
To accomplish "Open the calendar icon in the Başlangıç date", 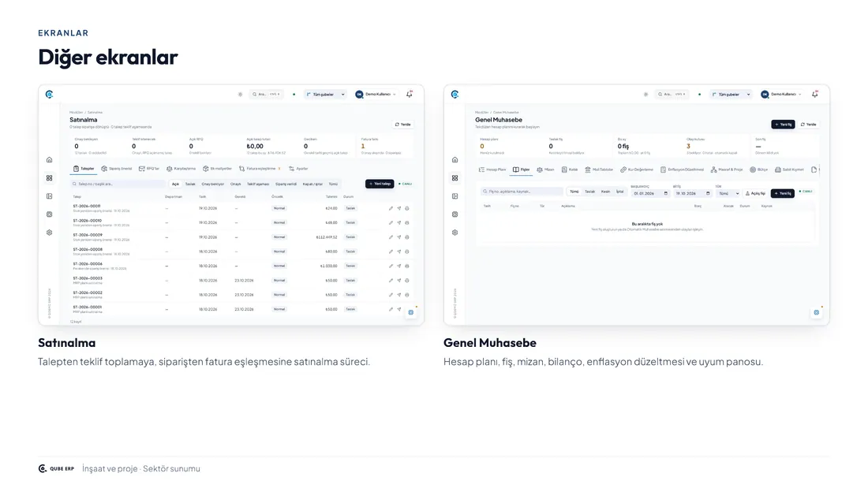I will point(666,194).
